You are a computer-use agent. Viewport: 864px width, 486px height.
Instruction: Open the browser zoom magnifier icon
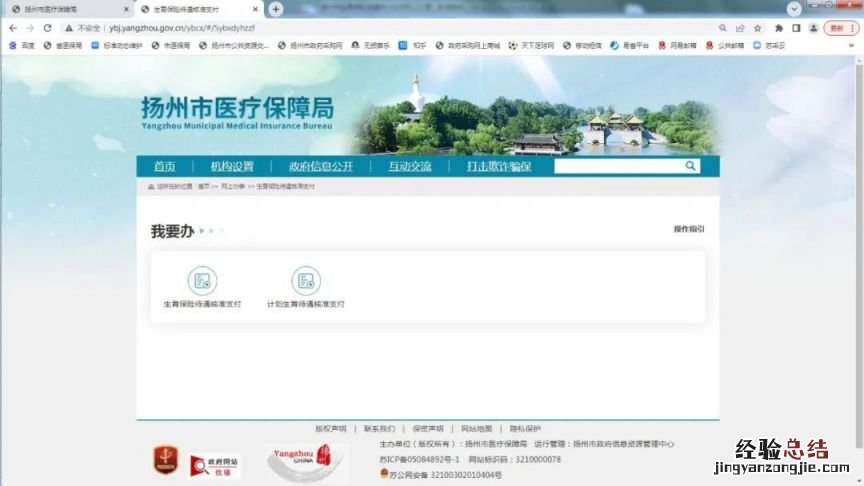(x=722, y=28)
